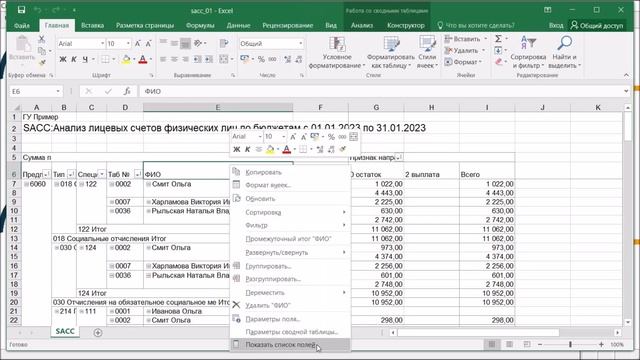
Task: Open the Конструктор tab
Action: (x=406, y=25)
